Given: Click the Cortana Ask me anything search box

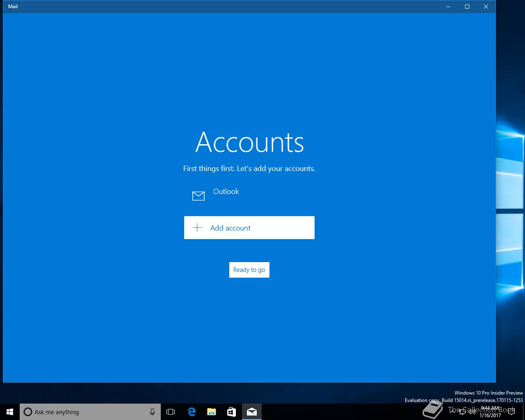Looking at the screenshot, I should pos(90,412).
